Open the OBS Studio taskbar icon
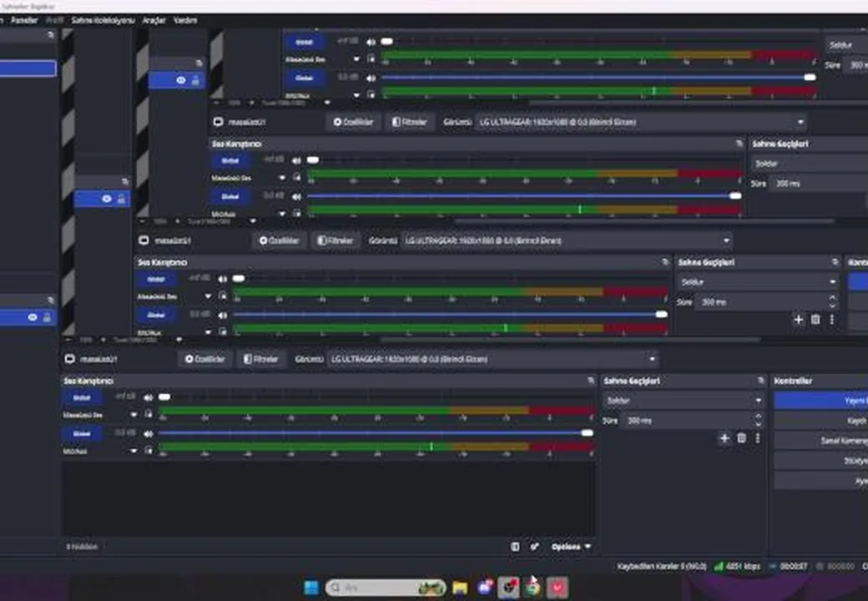The height and width of the screenshot is (601, 868). tap(509, 587)
